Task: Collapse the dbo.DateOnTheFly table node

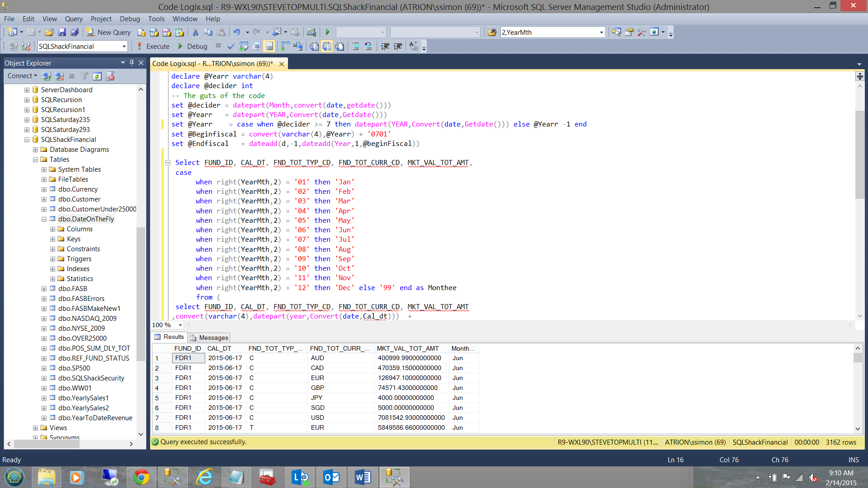Action: (x=44, y=219)
